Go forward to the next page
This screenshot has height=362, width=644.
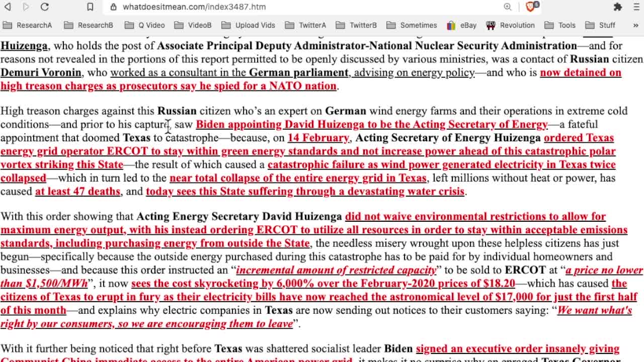click(x=26, y=7)
